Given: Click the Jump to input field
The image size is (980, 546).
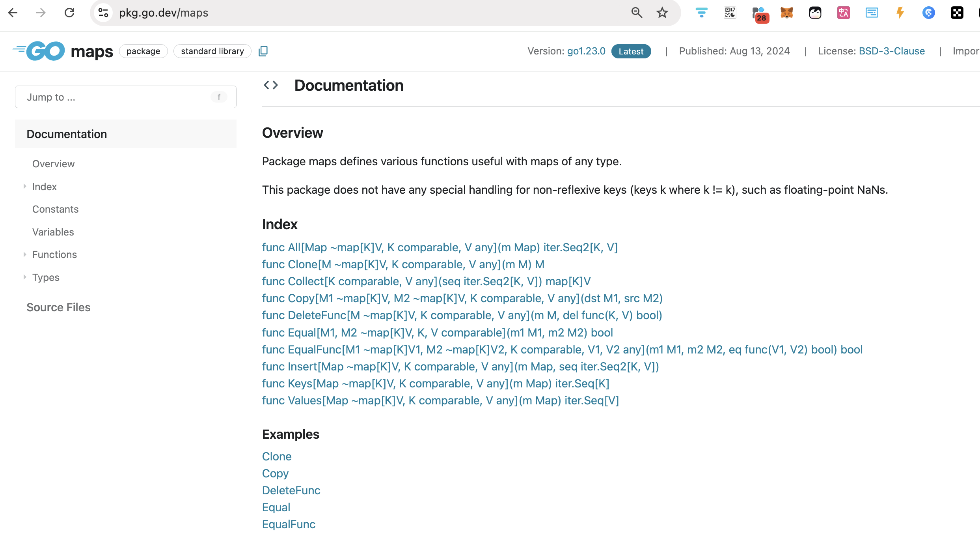Looking at the screenshot, I should (x=118, y=97).
